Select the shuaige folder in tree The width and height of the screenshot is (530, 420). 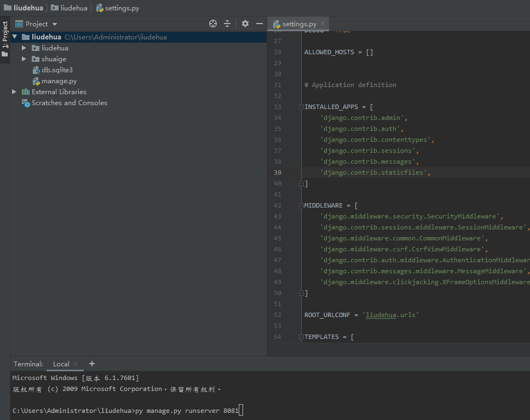tap(54, 59)
